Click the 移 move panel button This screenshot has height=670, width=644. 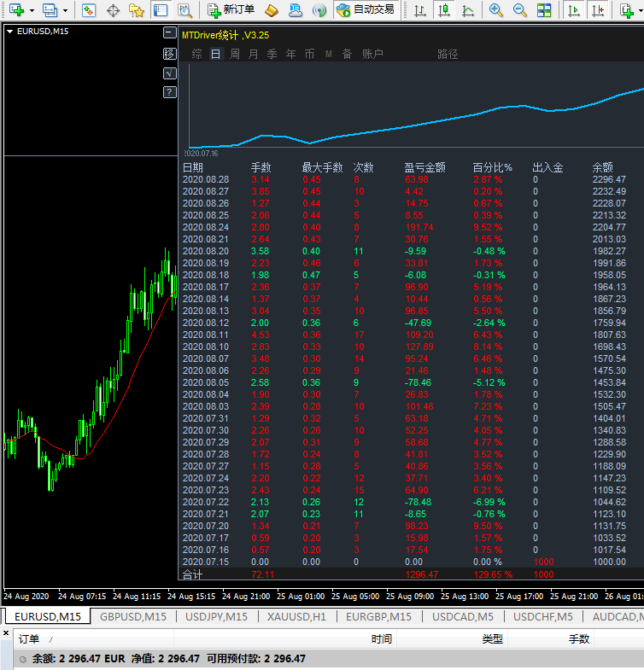pyautogui.click(x=170, y=54)
